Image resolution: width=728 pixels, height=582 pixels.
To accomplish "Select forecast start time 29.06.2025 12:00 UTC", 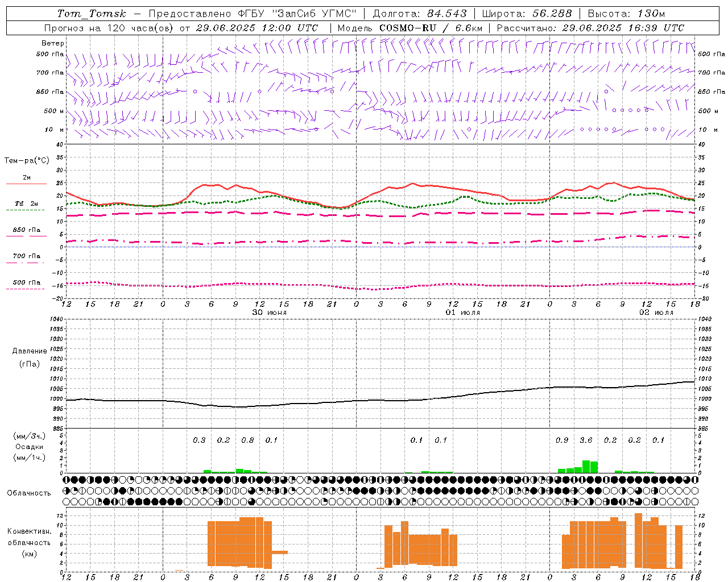I will pyautogui.click(x=257, y=28).
